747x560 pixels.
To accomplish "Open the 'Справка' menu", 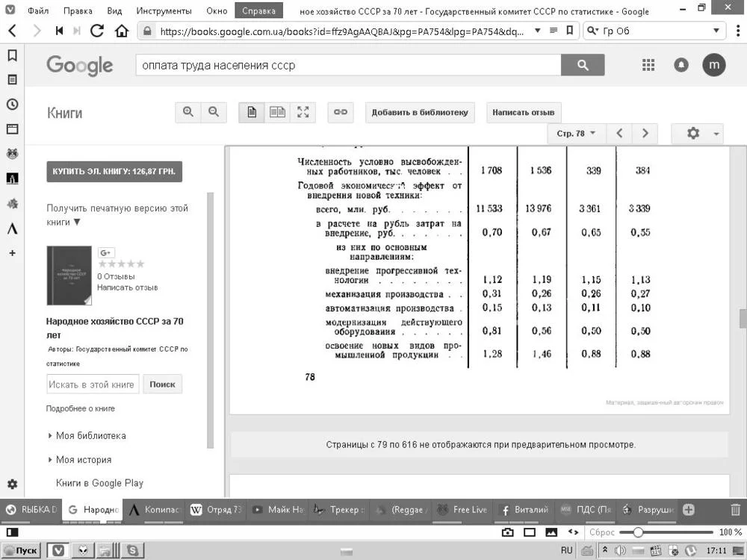I will [258, 10].
